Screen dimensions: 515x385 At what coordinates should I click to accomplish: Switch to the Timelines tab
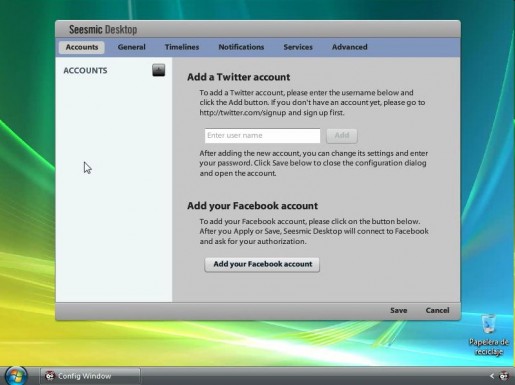pyautogui.click(x=182, y=47)
